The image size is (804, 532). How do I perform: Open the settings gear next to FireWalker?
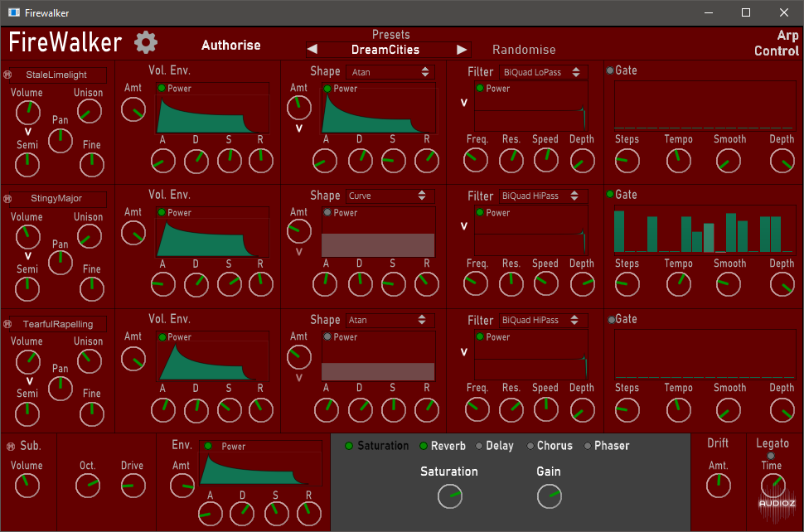tap(146, 42)
